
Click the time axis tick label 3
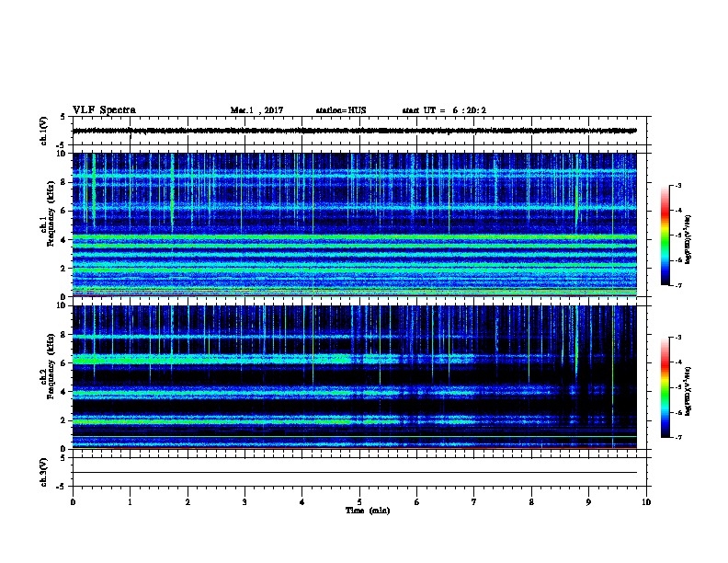point(245,502)
